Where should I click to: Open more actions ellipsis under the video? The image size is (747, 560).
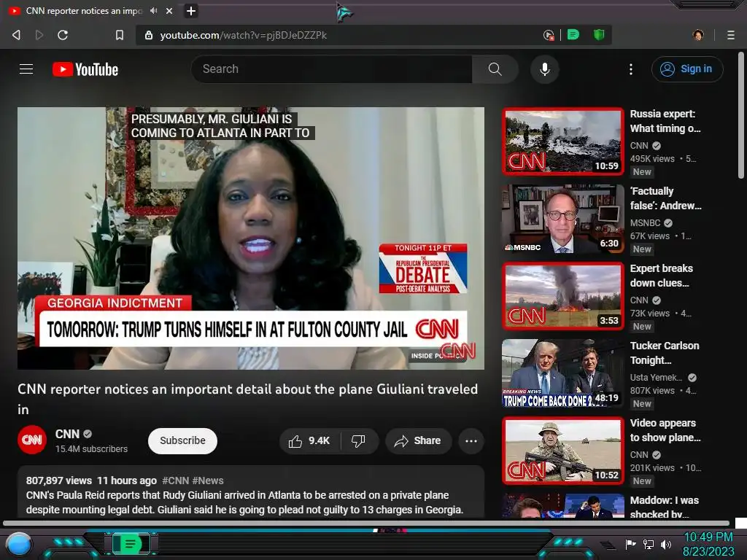471,441
